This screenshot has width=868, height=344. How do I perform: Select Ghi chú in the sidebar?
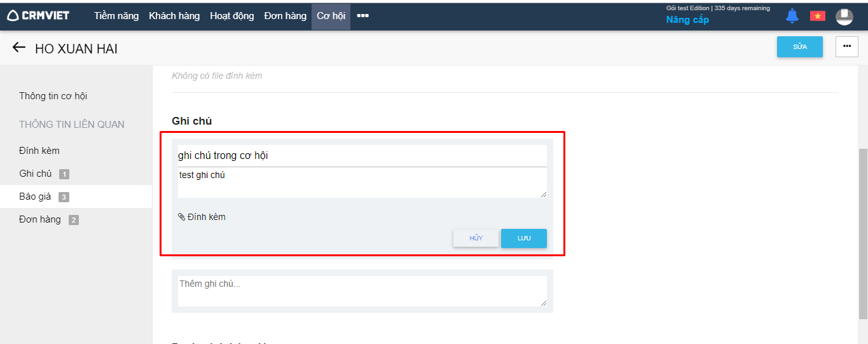pos(36,174)
